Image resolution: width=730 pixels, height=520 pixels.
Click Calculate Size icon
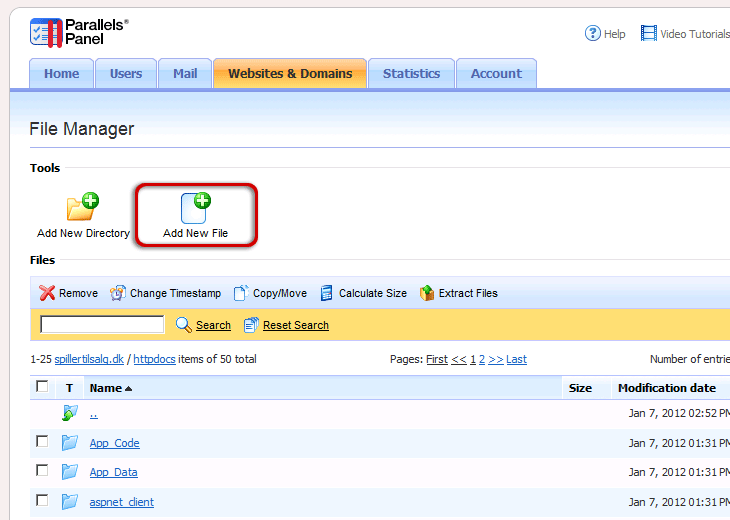pyautogui.click(x=327, y=293)
